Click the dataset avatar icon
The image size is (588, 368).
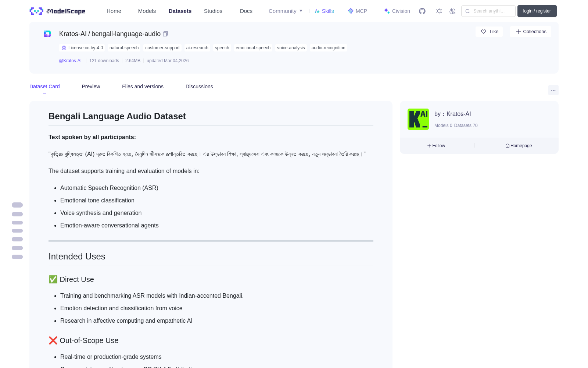(47, 34)
